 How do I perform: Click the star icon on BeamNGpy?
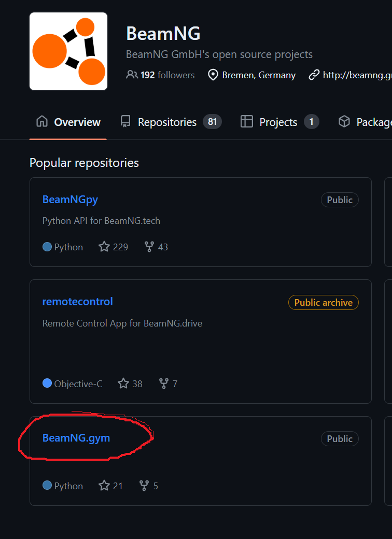(104, 247)
